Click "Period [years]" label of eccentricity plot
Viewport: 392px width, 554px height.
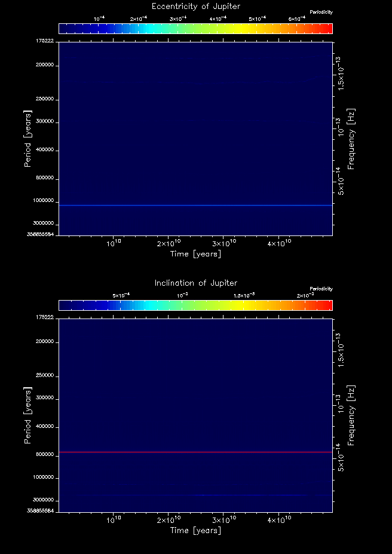pyautogui.click(x=27, y=138)
